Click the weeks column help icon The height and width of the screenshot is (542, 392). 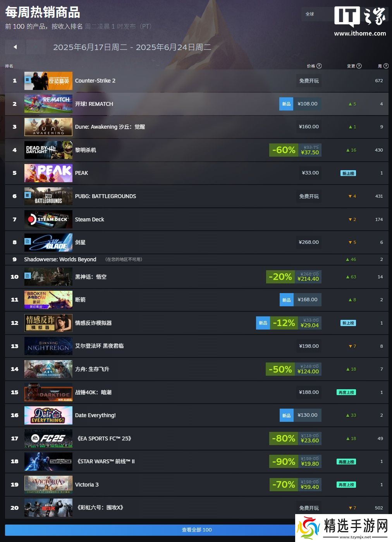click(386, 66)
